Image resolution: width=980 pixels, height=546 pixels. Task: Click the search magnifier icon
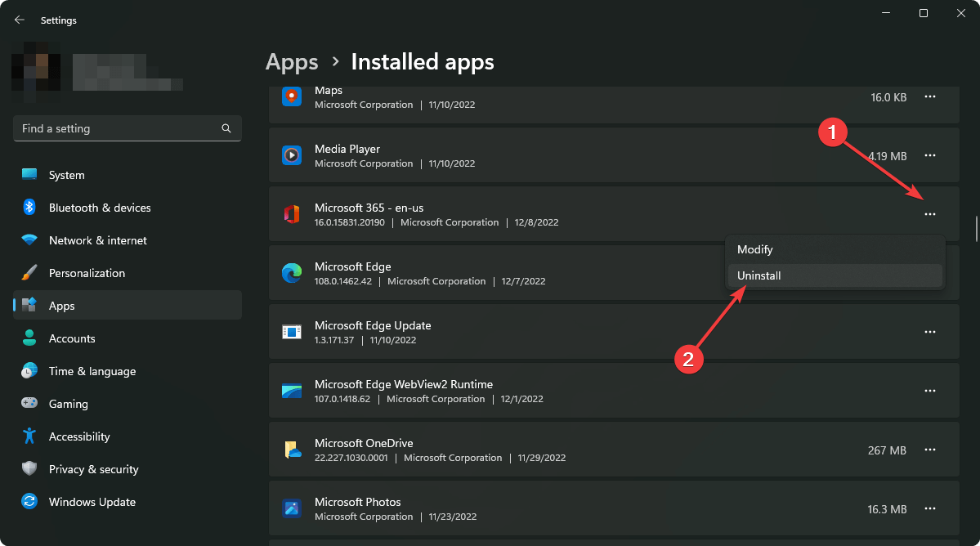coord(226,128)
